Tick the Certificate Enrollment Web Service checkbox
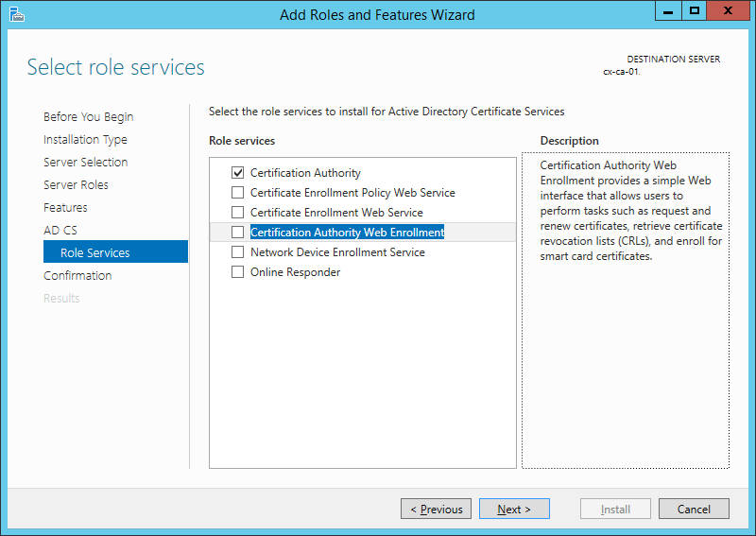 [x=237, y=213]
